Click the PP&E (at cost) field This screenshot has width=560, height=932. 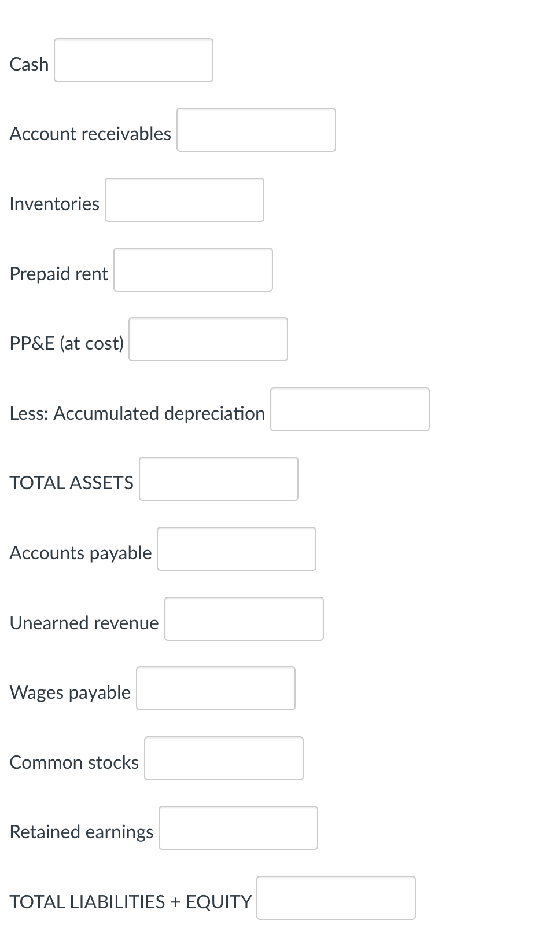point(208,339)
